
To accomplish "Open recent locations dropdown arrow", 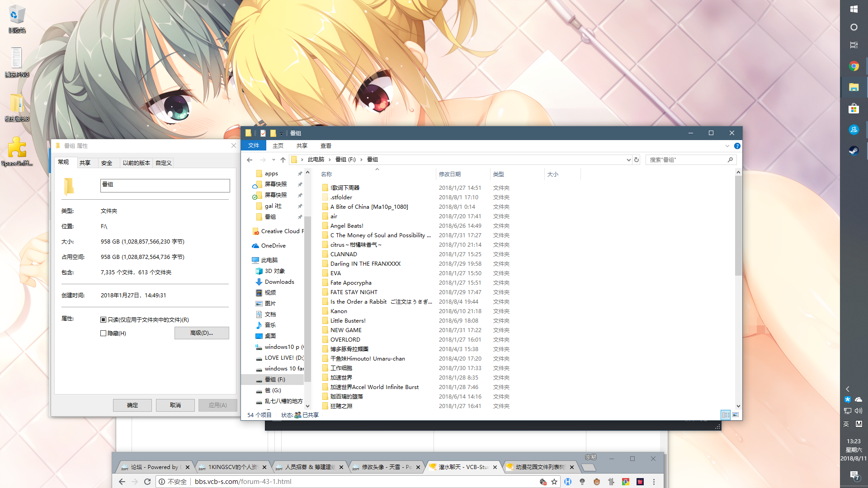I will click(x=274, y=160).
